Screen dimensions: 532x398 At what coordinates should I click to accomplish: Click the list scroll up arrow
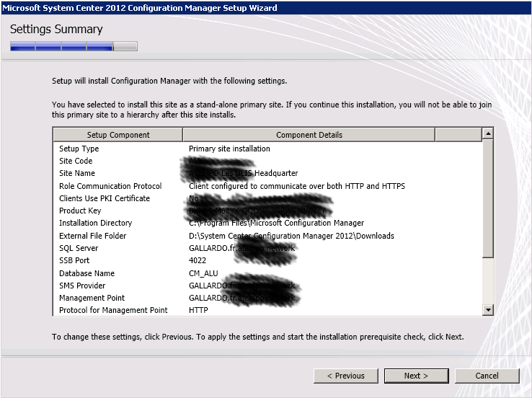pos(488,133)
